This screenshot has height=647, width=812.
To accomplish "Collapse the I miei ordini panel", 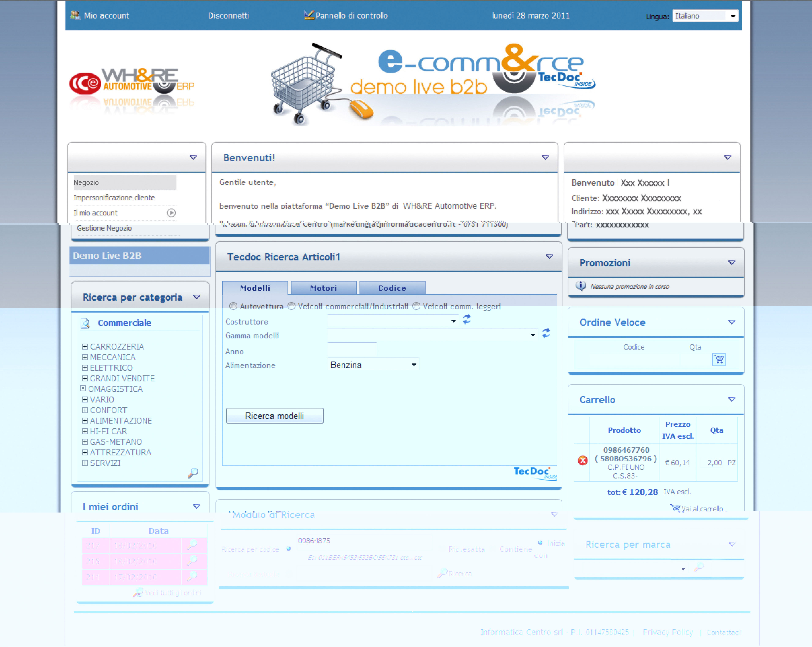I will 196,506.
